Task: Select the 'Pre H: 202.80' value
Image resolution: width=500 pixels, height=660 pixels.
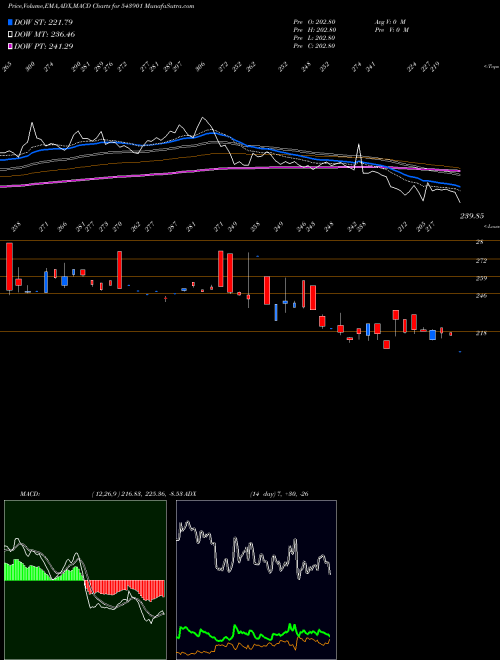Action: pyautogui.click(x=314, y=30)
